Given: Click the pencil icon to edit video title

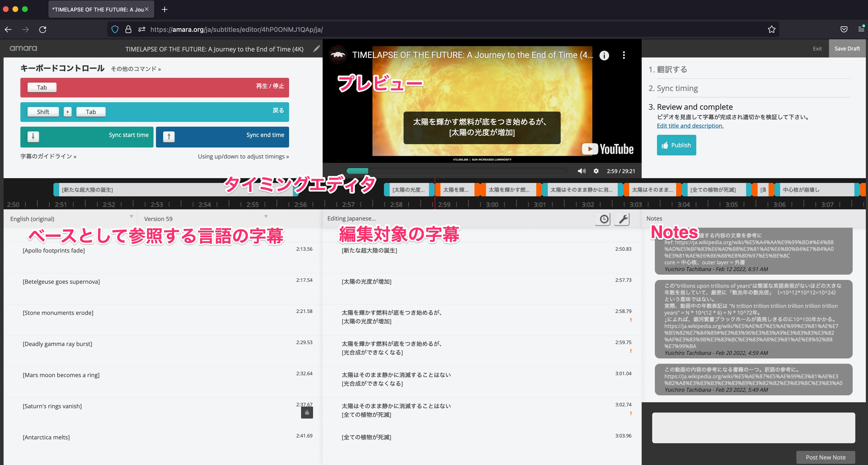Looking at the screenshot, I should 316,49.
